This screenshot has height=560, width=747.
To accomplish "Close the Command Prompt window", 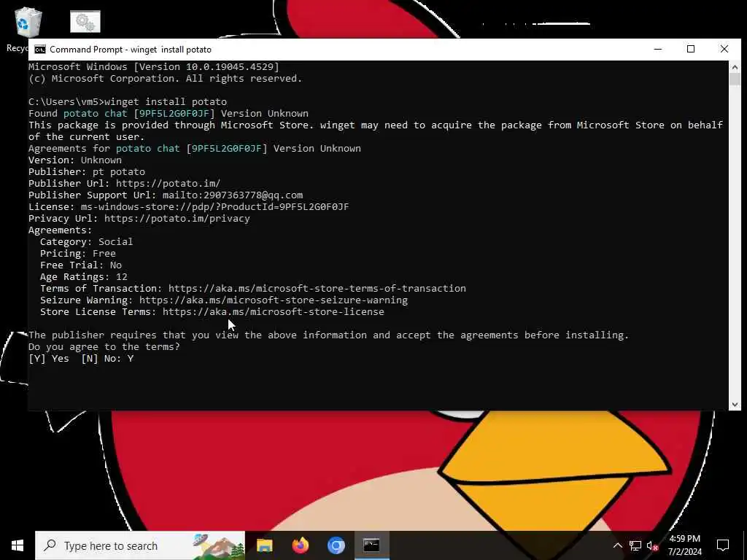I will click(724, 49).
